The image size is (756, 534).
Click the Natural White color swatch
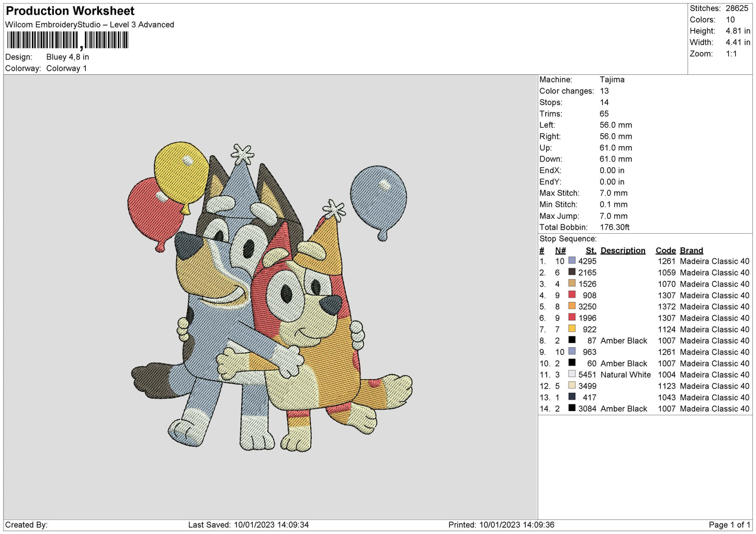572,374
